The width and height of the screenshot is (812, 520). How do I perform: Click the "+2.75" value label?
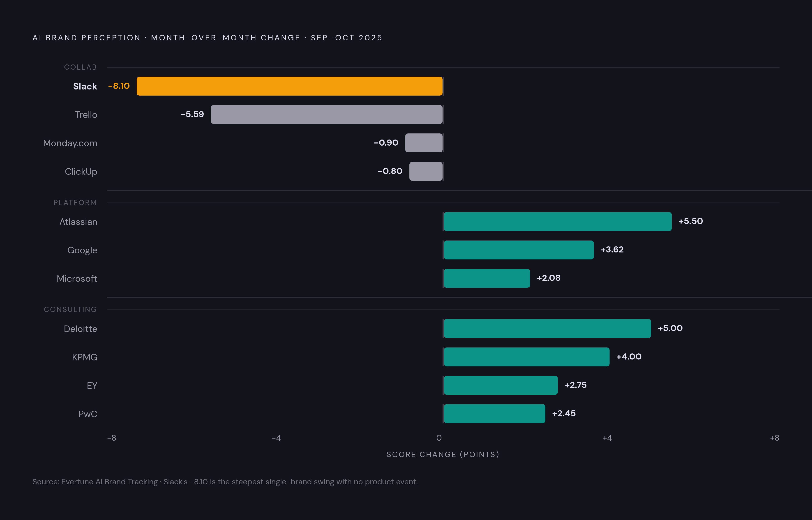(576, 385)
